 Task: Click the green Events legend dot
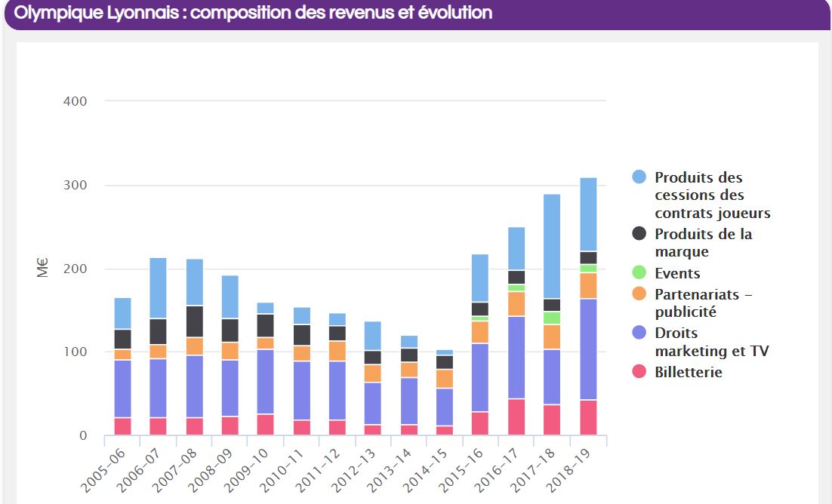coord(639,272)
